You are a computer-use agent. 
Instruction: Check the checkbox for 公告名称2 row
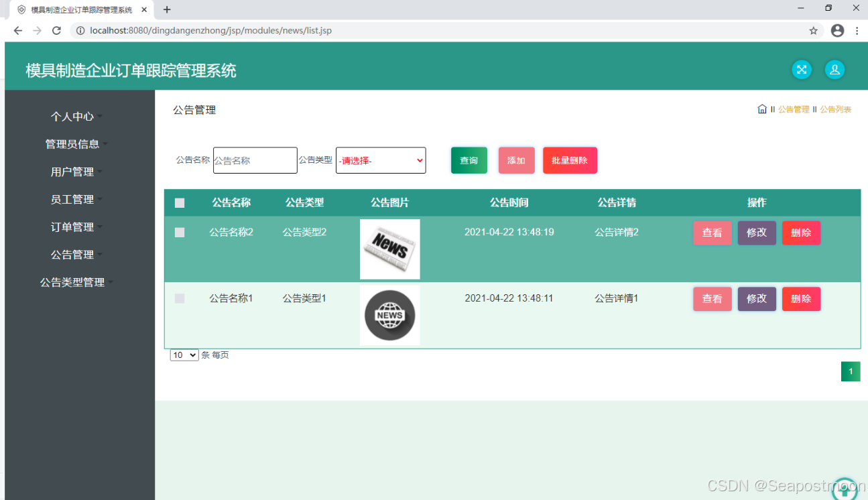(x=179, y=233)
